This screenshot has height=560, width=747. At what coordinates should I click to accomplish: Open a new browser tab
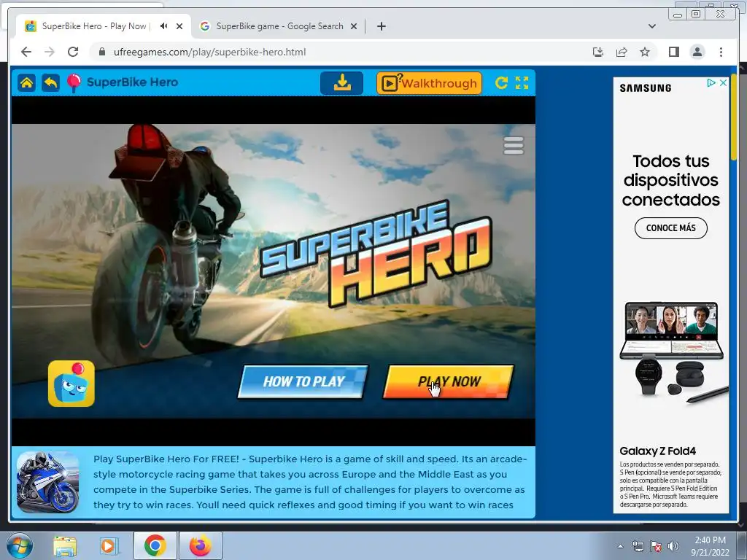click(x=381, y=26)
